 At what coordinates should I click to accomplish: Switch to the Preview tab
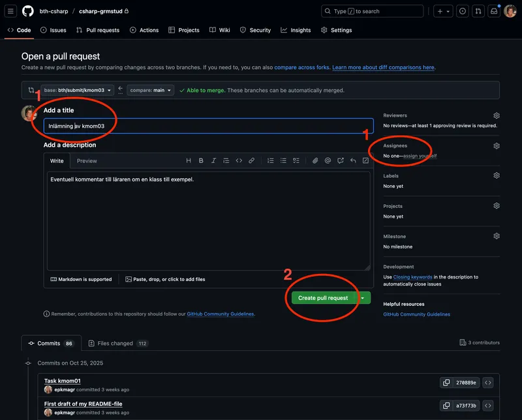pos(87,160)
